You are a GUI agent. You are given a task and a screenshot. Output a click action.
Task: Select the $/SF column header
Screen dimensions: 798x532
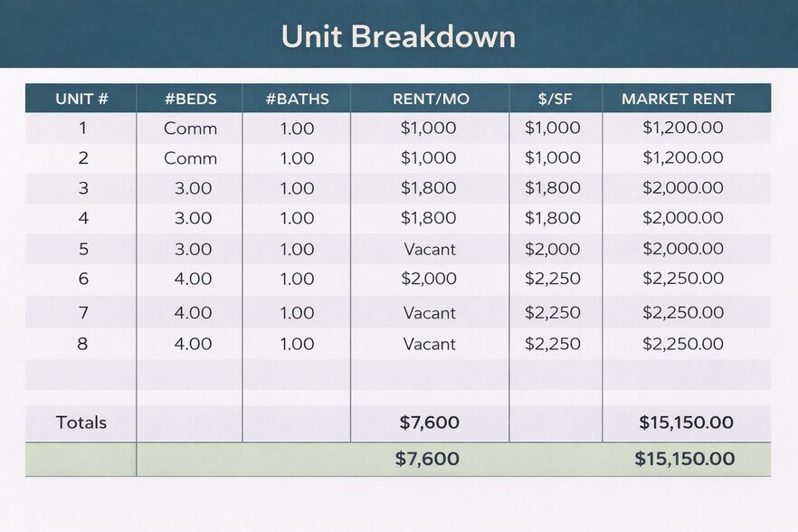click(x=555, y=99)
